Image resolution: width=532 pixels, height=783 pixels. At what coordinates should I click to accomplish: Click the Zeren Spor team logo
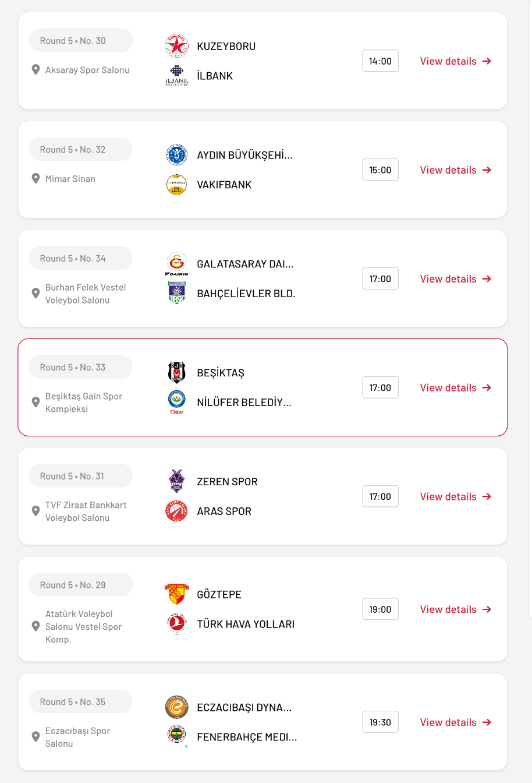176,481
